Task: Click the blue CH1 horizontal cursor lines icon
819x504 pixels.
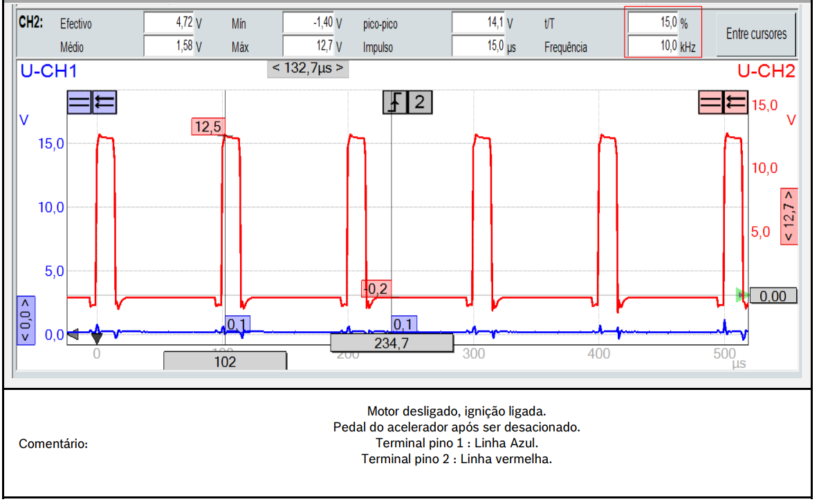Action: pos(79,103)
